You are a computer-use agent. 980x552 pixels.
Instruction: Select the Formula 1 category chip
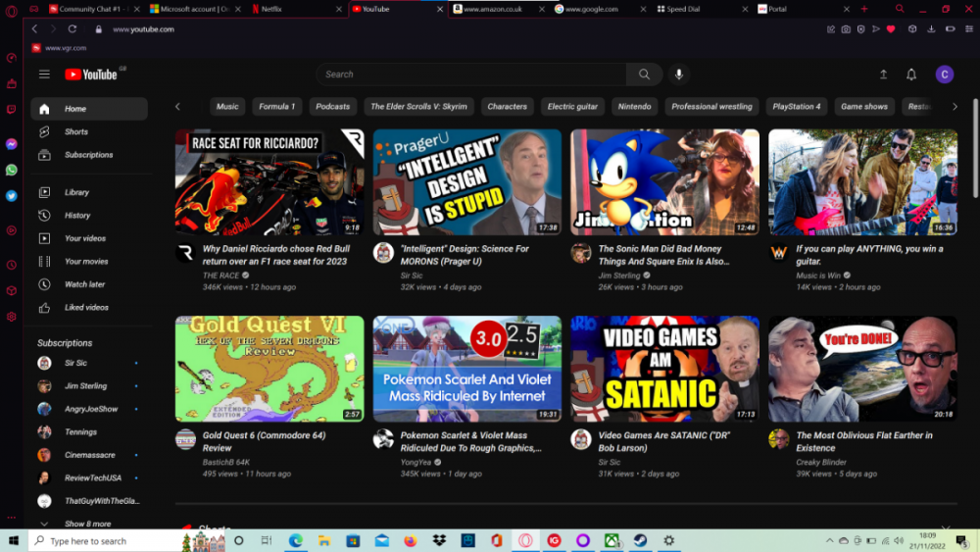click(x=277, y=107)
